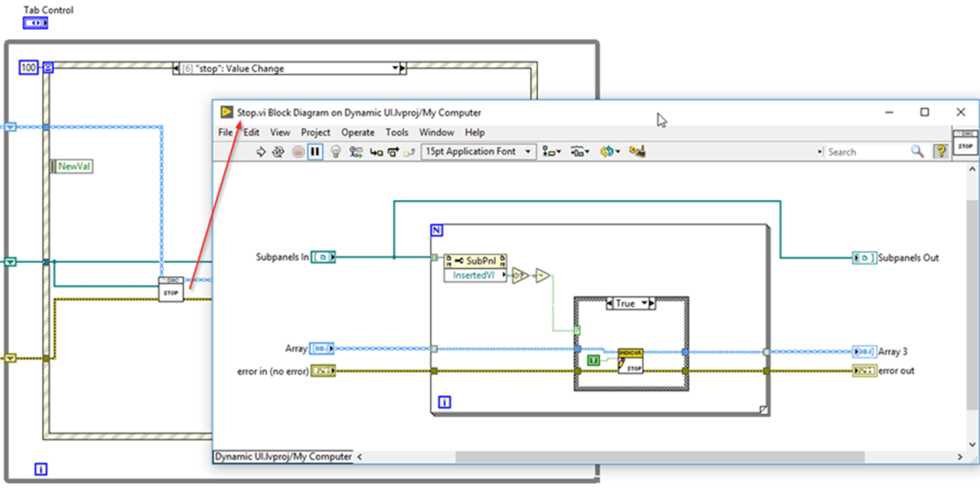The image size is (980, 490).
Task: Open the Project menu
Action: [315, 132]
